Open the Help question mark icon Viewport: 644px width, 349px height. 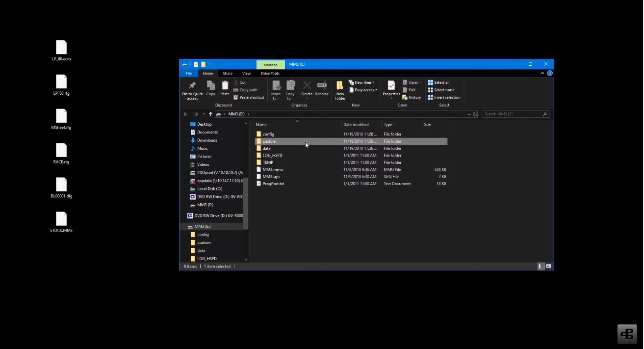(550, 73)
